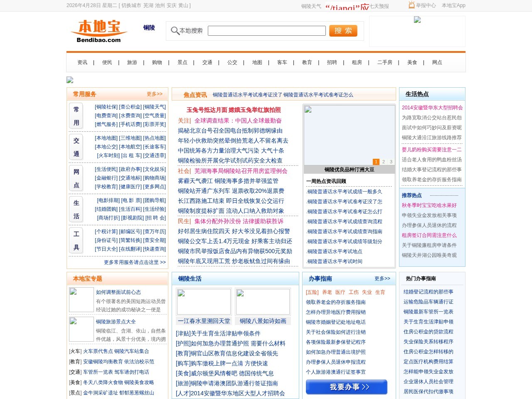Select the 生活 services category tab
This screenshot has height=399, width=532.
click(76, 209)
